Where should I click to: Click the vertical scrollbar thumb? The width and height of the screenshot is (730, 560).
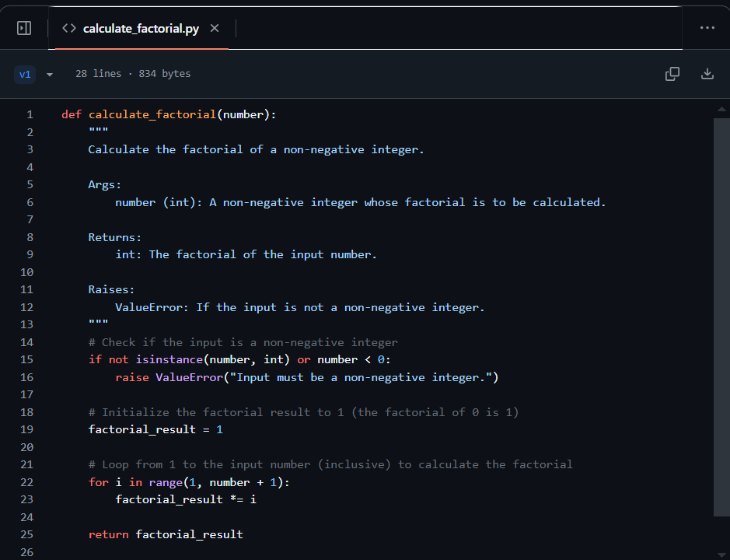(x=721, y=317)
